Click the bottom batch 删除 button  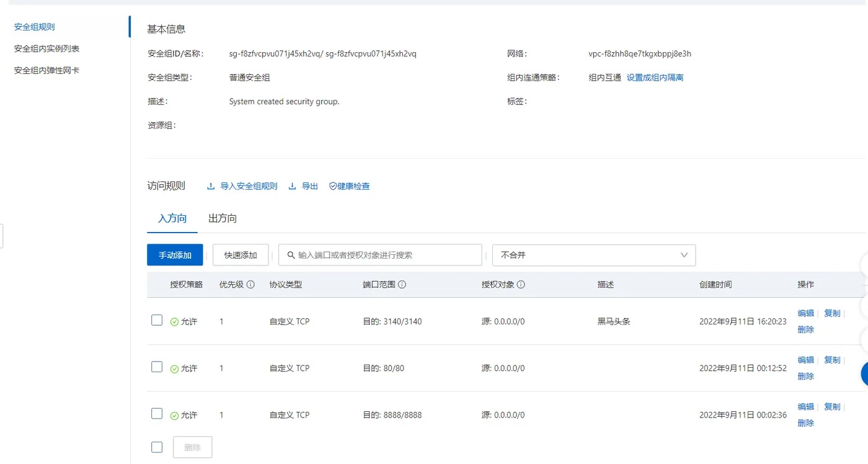click(x=192, y=447)
